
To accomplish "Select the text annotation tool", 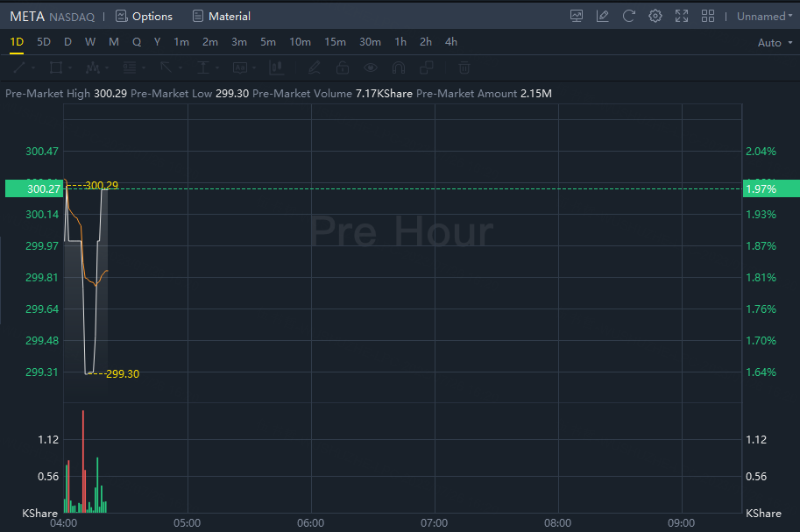I will click(x=240, y=67).
